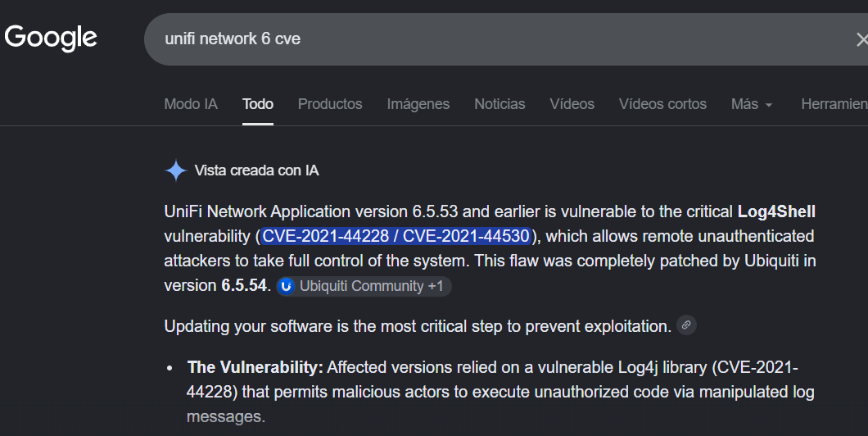Click the bold version '6.5.54' text
Viewport: 868px width, 436px height.
244,285
